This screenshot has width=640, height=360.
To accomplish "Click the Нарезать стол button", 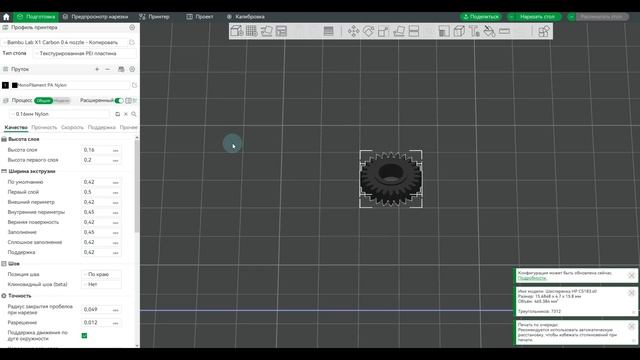I will click(537, 17).
